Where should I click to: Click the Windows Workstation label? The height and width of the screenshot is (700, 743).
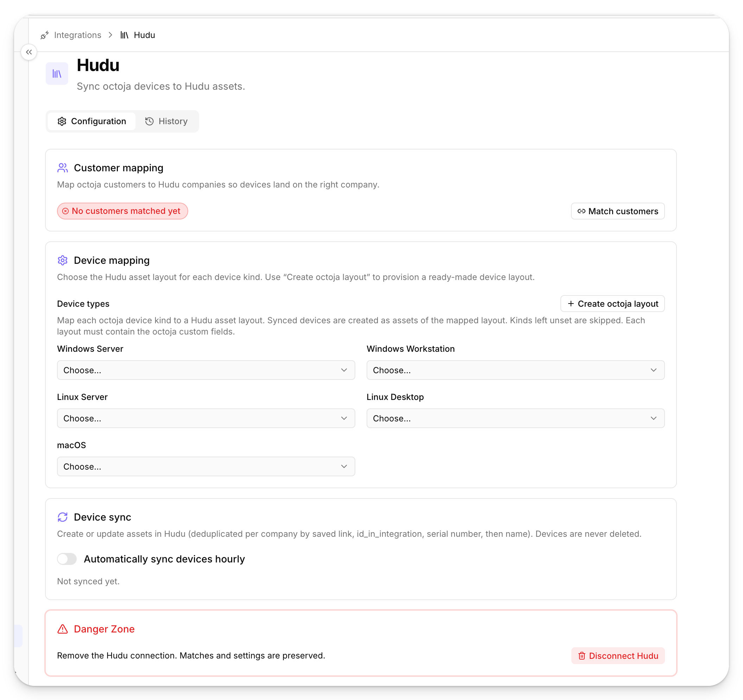click(411, 349)
